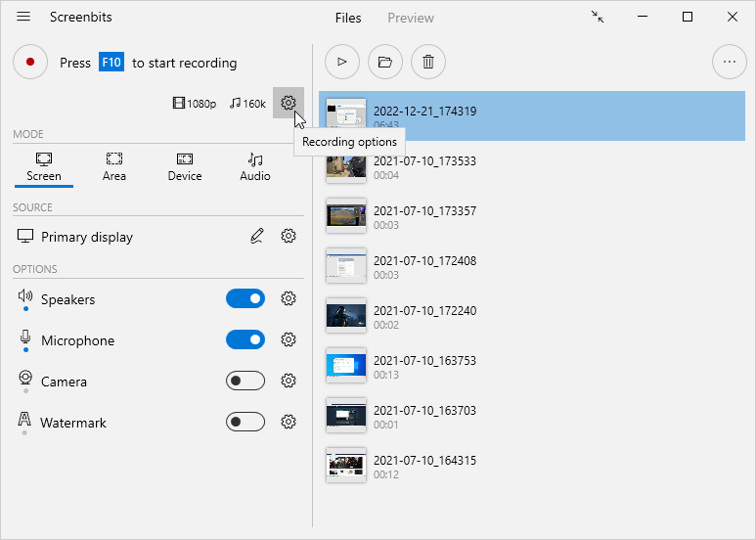Enable the Camera toggle
Viewport: 756px width, 540px height.
click(245, 381)
